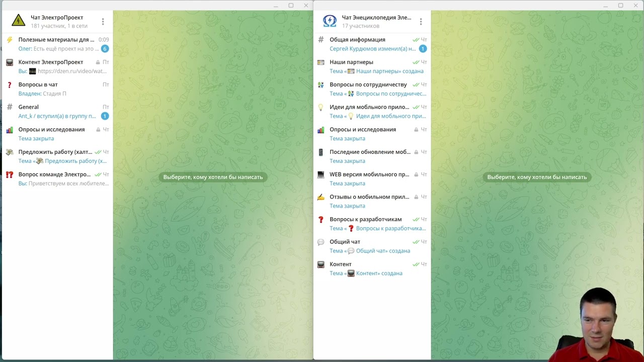Click exclamation-question icon of Вопрос команде topic
This screenshot has height=362, width=644.
(10, 174)
